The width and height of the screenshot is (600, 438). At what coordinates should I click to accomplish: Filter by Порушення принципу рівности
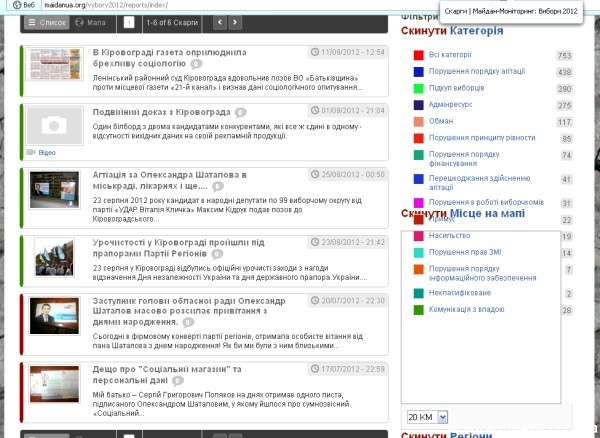pyautogui.click(x=482, y=138)
